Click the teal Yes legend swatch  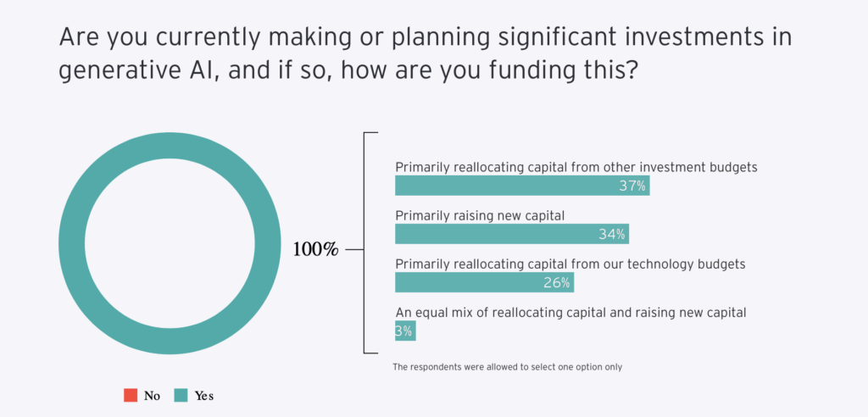[x=181, y=396]
